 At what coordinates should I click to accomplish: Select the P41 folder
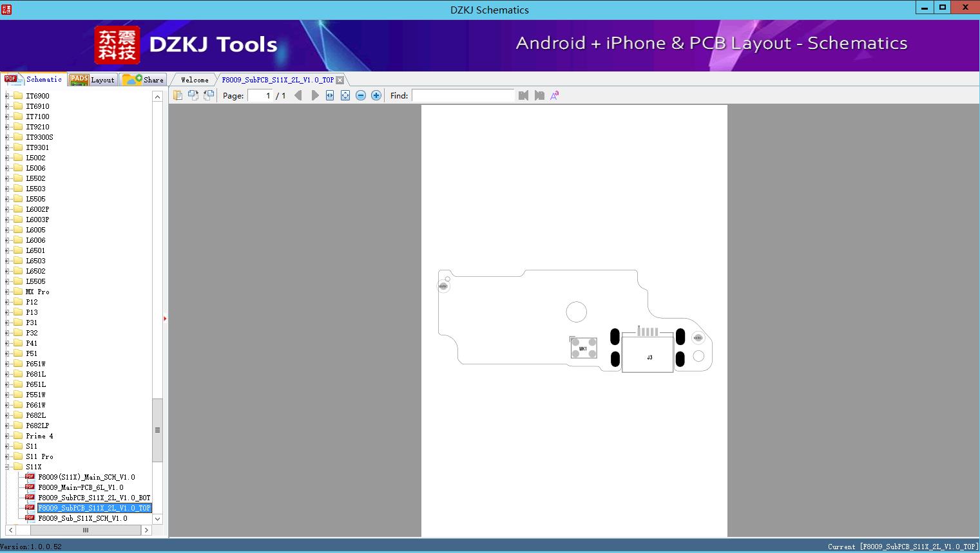(32, 343)
